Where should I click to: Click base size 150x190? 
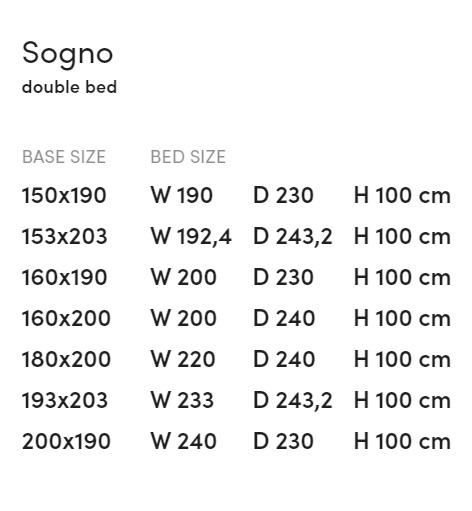click(64, 195)
